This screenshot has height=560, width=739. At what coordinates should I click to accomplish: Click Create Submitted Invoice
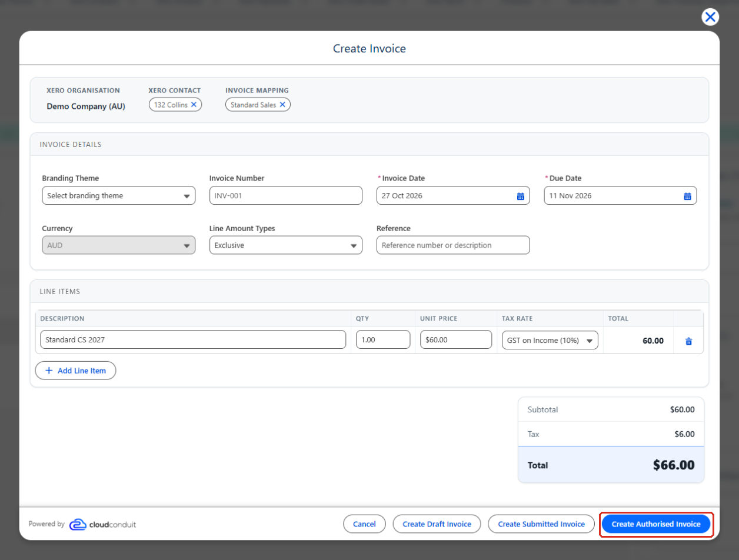pyautogui.click(x=541, y=524)
